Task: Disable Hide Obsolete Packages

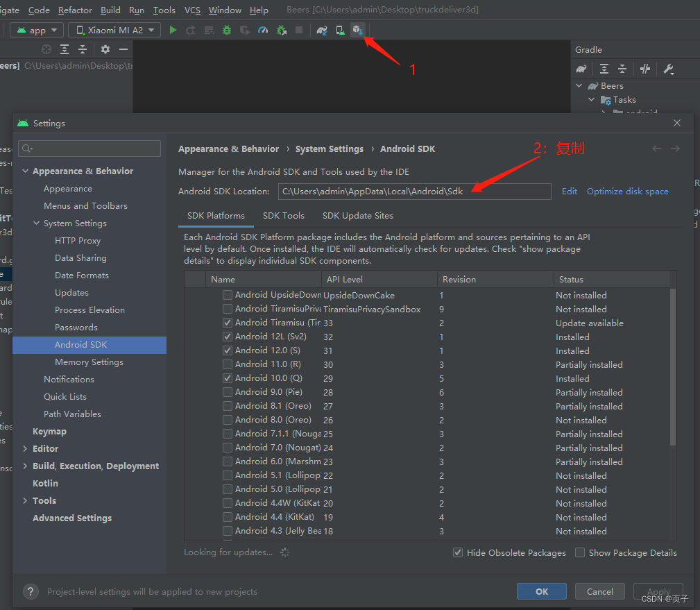Action: [x=458, y=552]
